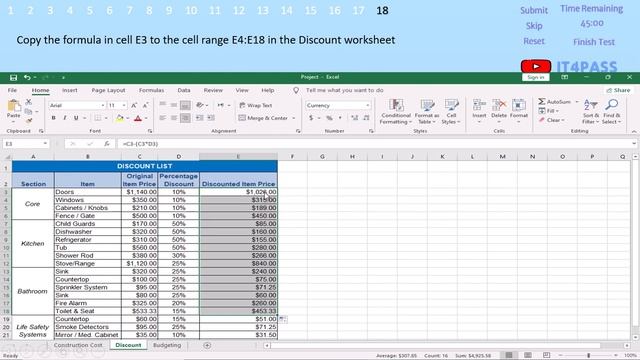The height and width of the screenshot is (360, 640).
Task: Switch to the Review ribbon tab
Action: coord(213,90)
